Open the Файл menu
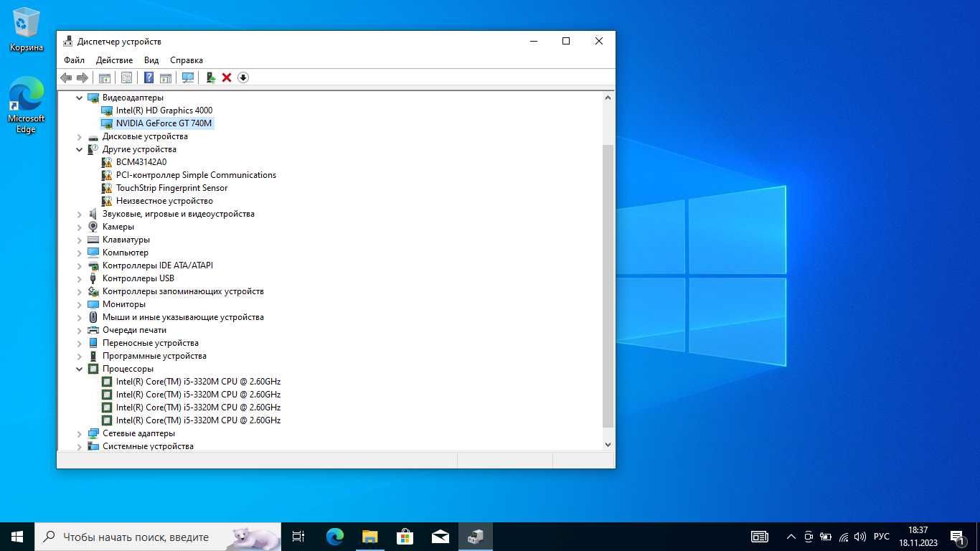 click(x=74, y=60)
